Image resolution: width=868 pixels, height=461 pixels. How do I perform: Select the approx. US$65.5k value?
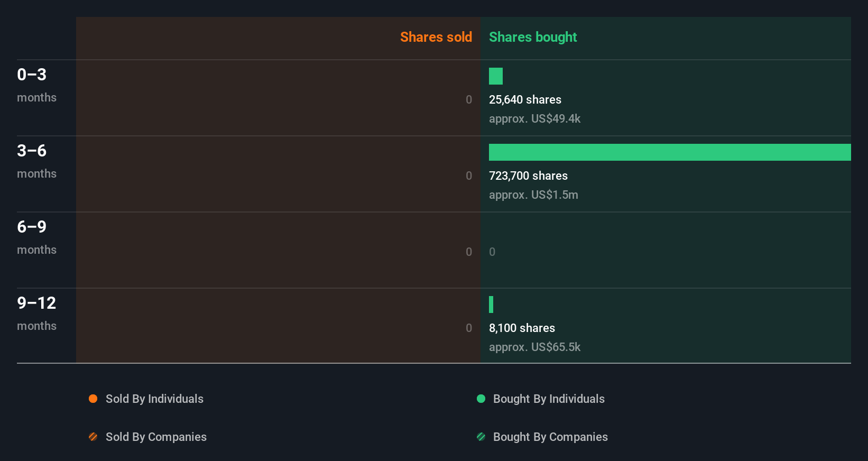point(534,347)
